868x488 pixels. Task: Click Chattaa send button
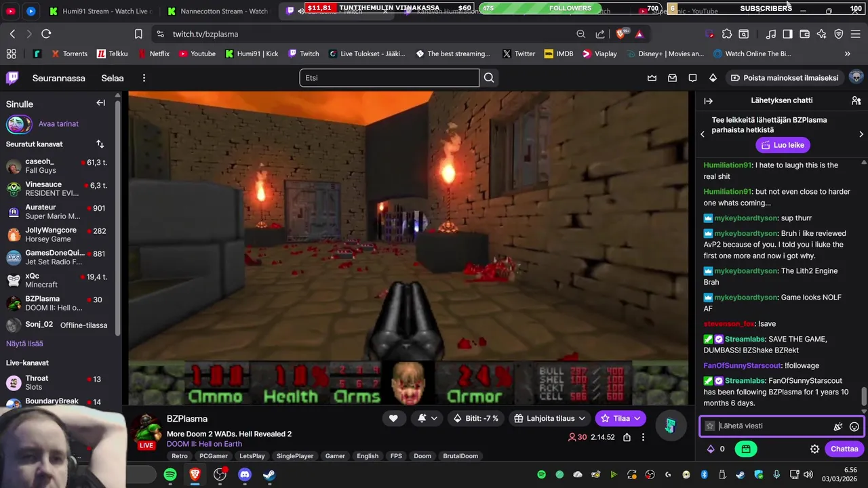click(844, 449)
